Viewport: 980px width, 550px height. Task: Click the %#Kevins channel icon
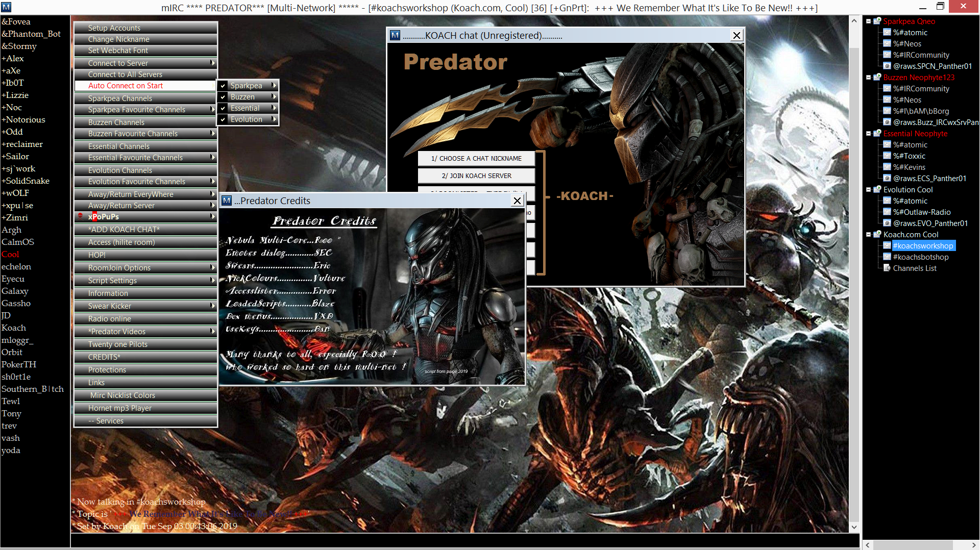pos(887,167)
